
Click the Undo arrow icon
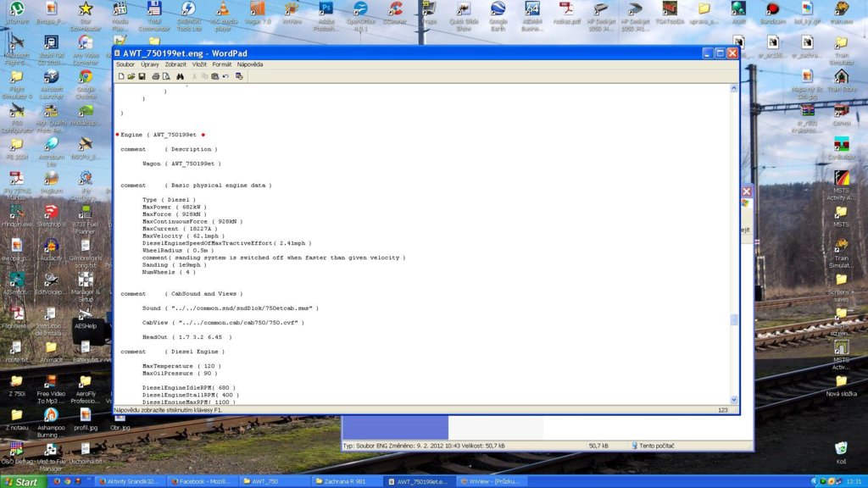click(225, 76)
